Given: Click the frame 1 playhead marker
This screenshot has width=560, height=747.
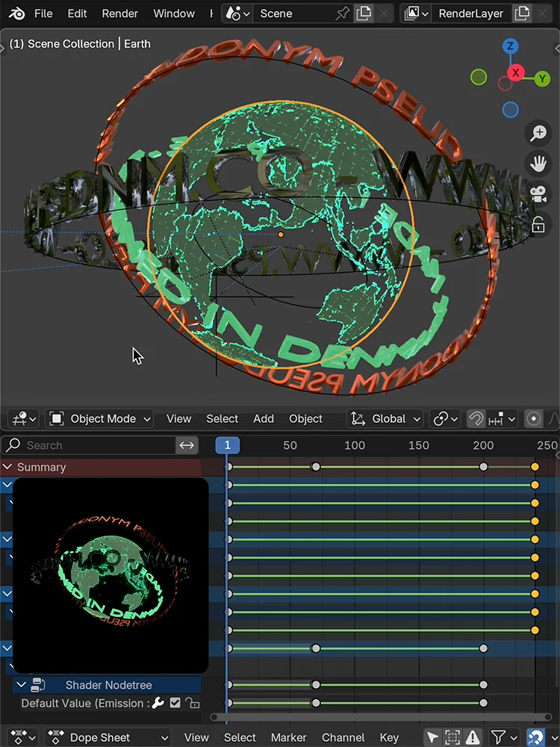Looking at the screenshot, I should click(x=227, y=445).
